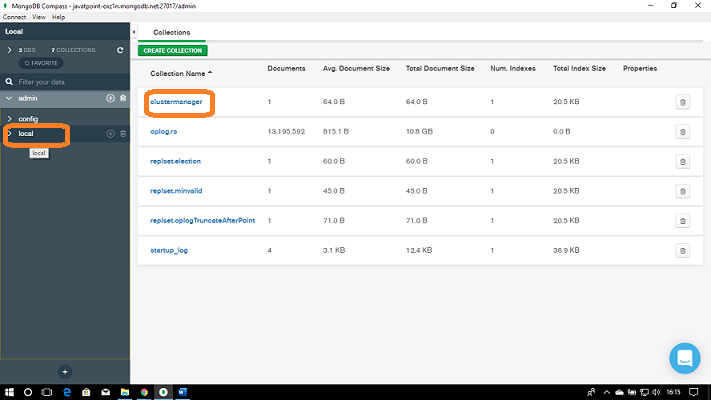Delete the oplog.rs collection
Image resolution: width=711 pixels, height=400 pixels.
pyautogui.click(x=682, y=132)
